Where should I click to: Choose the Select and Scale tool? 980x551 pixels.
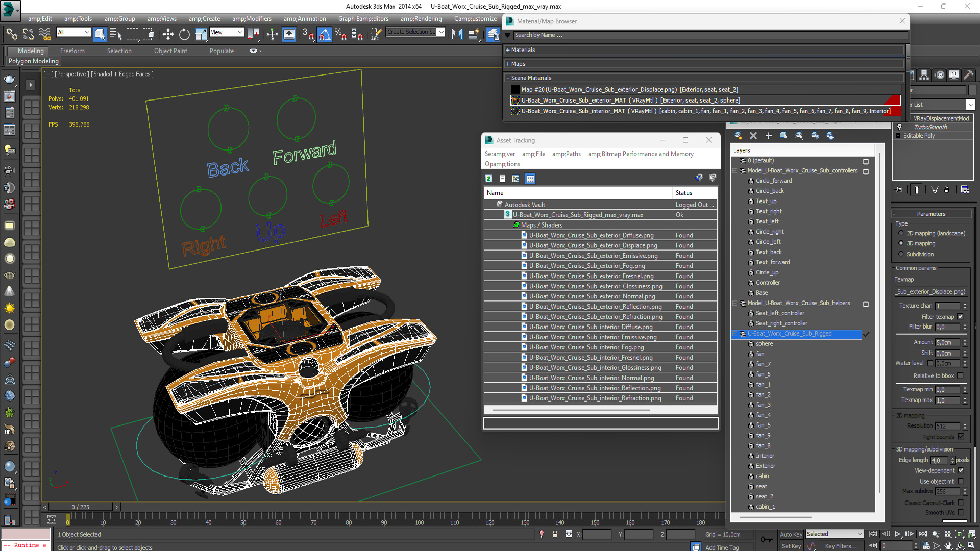pyautogui.click(x=201, y=34)
